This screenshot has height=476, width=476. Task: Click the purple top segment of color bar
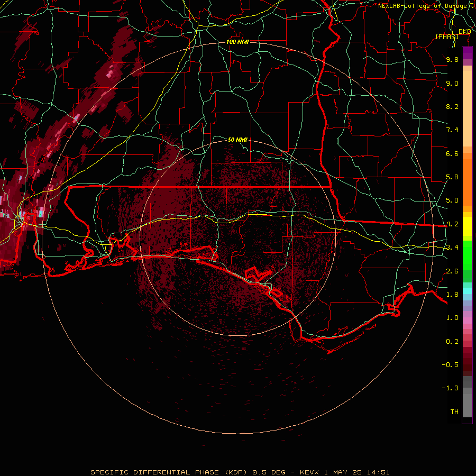[467, 53]
